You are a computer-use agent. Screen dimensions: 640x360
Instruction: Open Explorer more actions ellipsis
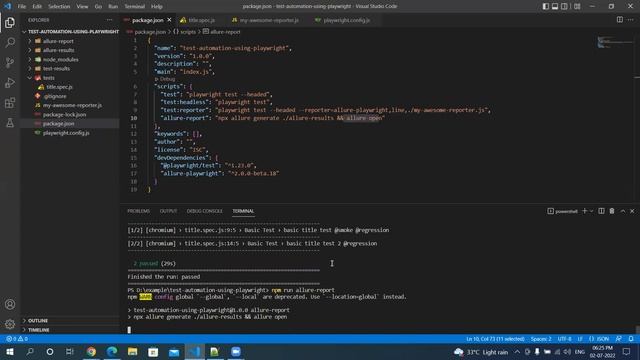[x=109, y=20]
